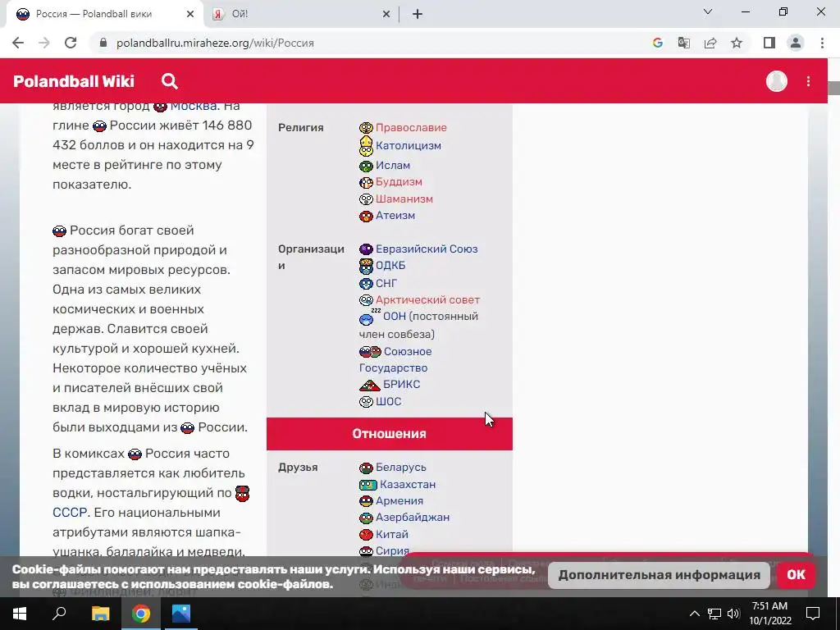
Task: Click the Отношения section header
Action: [x=390, y=434]
